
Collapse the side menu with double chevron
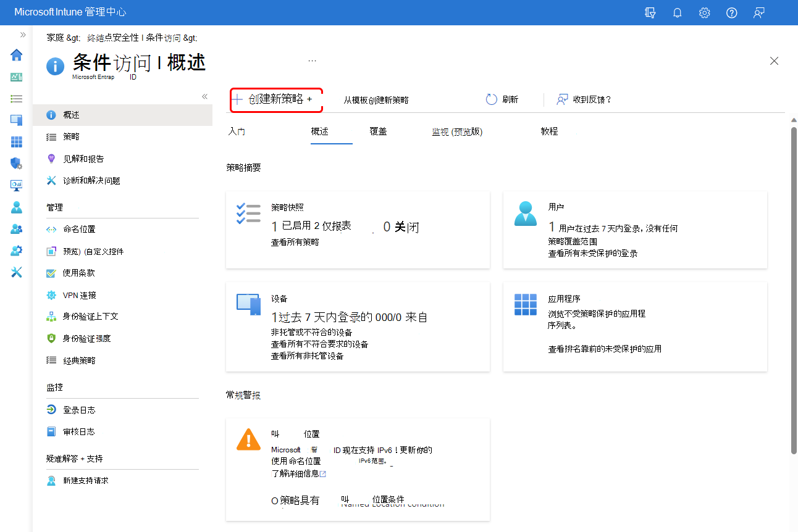(205, 96)
